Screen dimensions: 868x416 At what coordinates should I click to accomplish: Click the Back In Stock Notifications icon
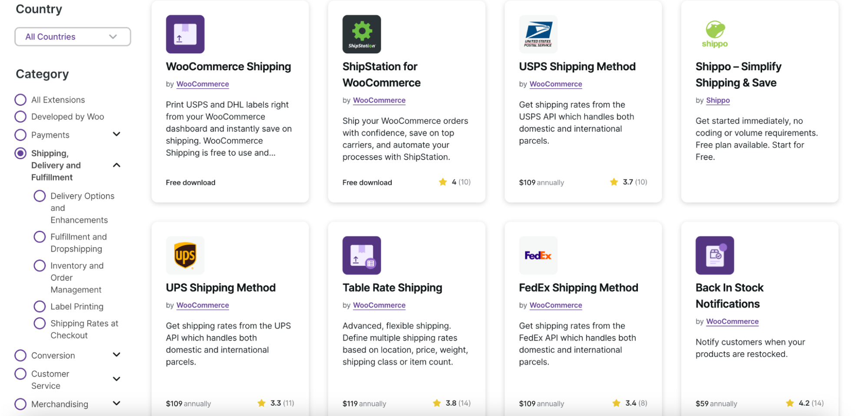pyautogui.click(x=715, y=255)
